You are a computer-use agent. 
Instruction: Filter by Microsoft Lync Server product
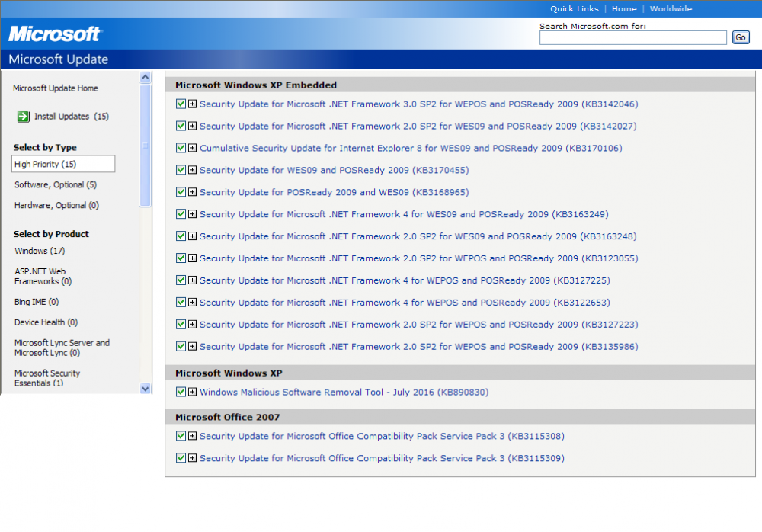pos(62,348)
